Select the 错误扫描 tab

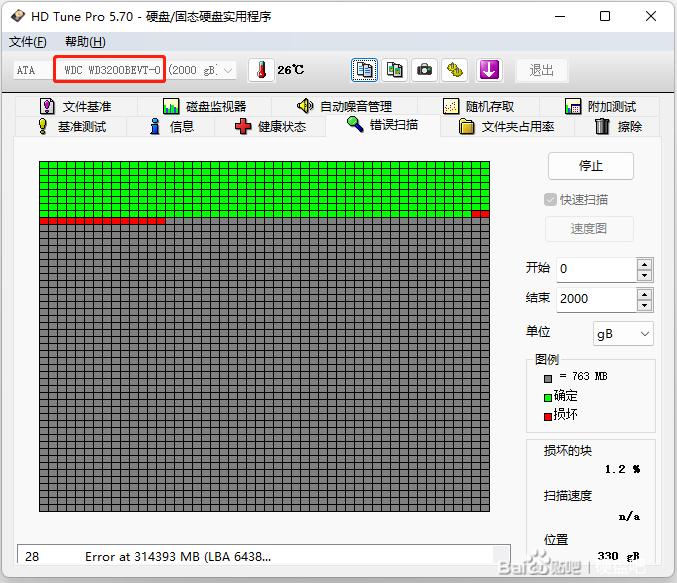[383, 125]
